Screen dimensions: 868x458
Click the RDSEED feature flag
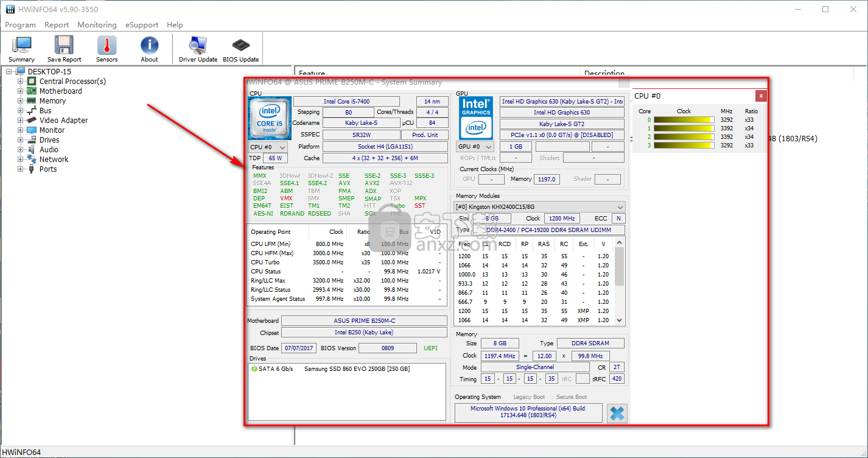pos(320,214)
